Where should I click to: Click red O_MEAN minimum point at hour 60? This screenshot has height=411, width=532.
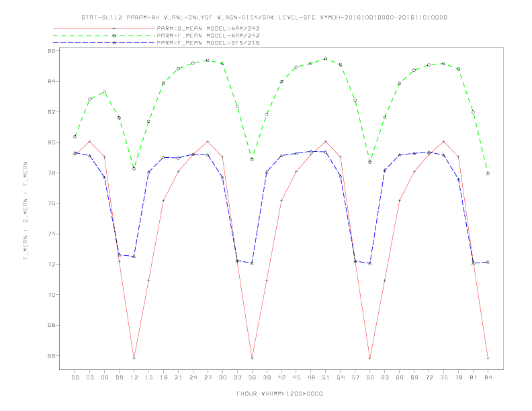[370, 358]
